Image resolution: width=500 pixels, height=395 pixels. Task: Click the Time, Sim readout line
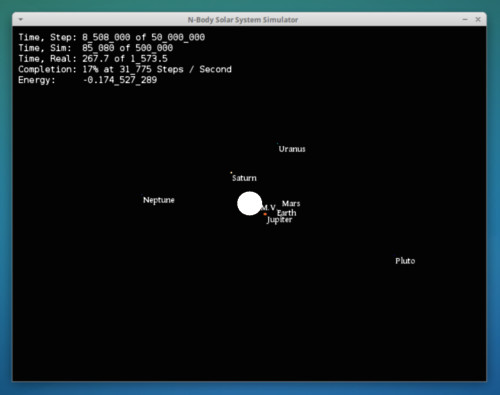tap(96, 48)
